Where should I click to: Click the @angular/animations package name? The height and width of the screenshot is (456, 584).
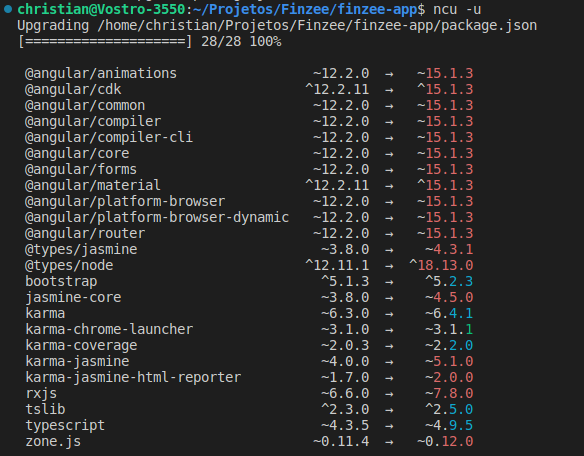pos(101,73)
